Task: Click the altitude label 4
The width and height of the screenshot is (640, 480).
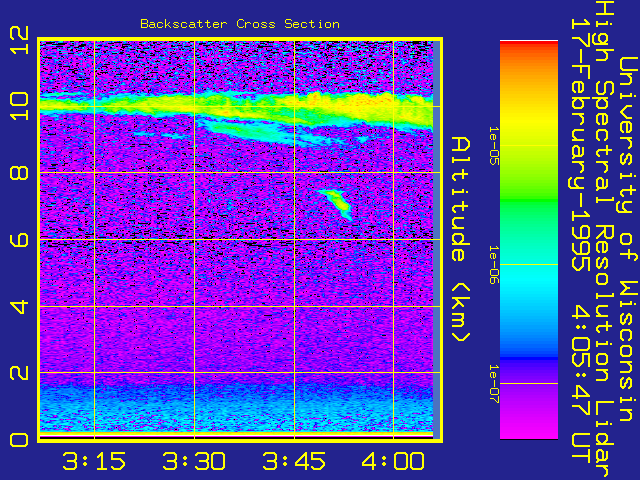Action: point(19,306)
